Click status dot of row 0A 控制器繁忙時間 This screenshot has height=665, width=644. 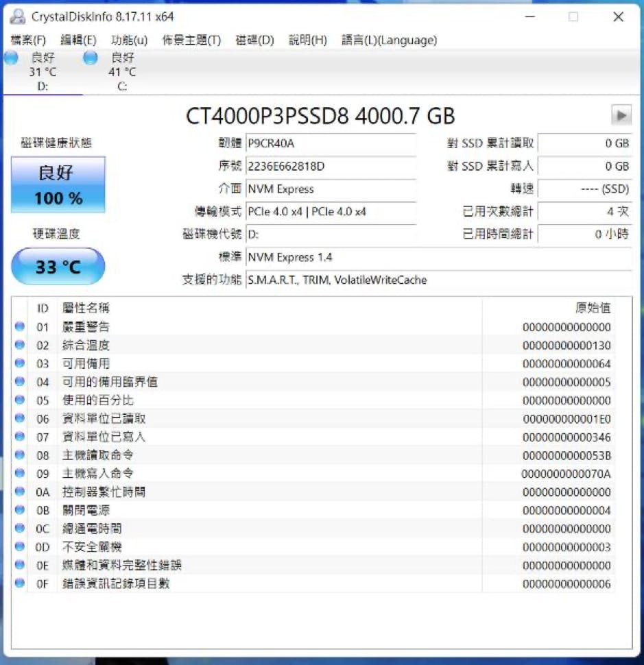19,491
